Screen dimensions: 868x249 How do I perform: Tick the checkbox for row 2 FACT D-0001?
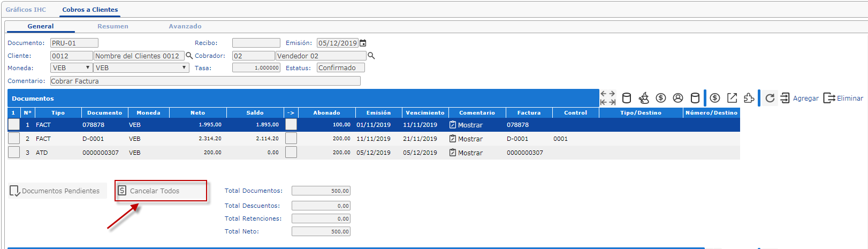click(x=14, y=138)
